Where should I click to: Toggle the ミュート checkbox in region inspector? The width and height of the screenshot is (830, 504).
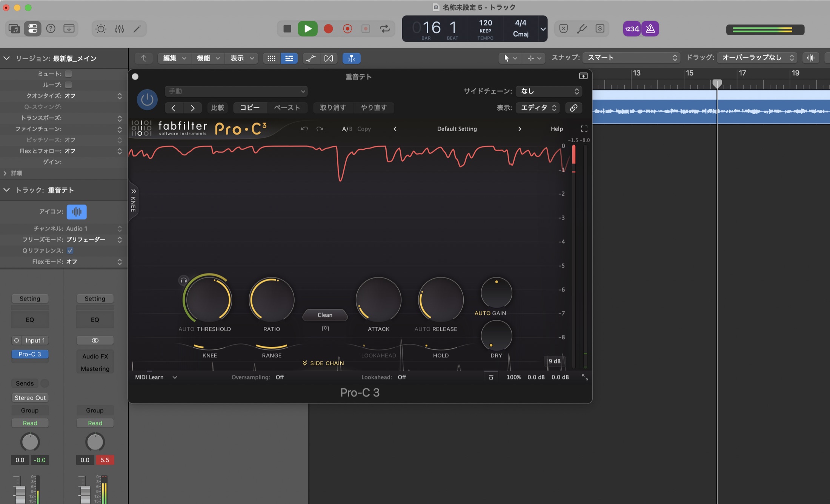pyautogui.click(x=68, y=74)
